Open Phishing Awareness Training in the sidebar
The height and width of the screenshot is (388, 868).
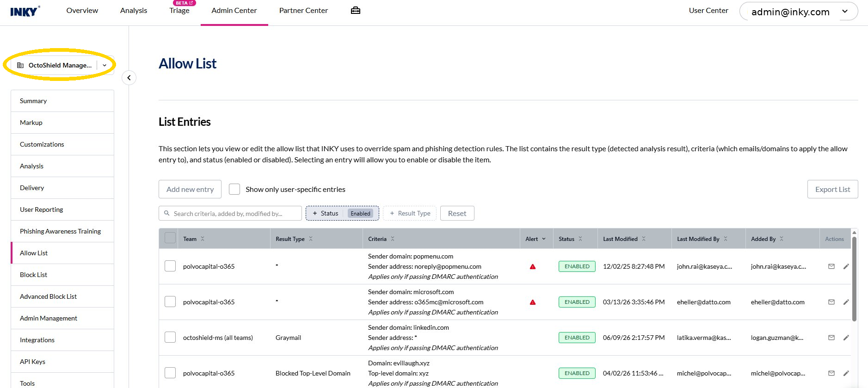click(62, 231)
